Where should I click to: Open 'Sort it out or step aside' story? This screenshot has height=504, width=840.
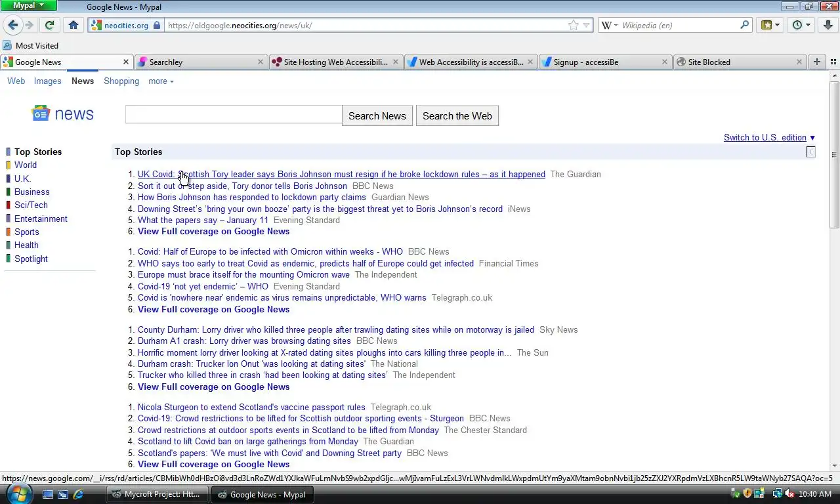242,186
